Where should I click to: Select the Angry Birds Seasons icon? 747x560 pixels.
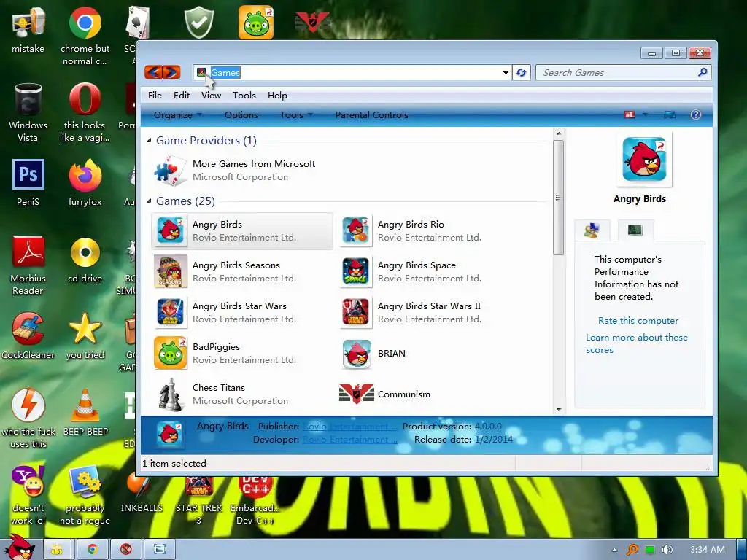click(171, 271)
